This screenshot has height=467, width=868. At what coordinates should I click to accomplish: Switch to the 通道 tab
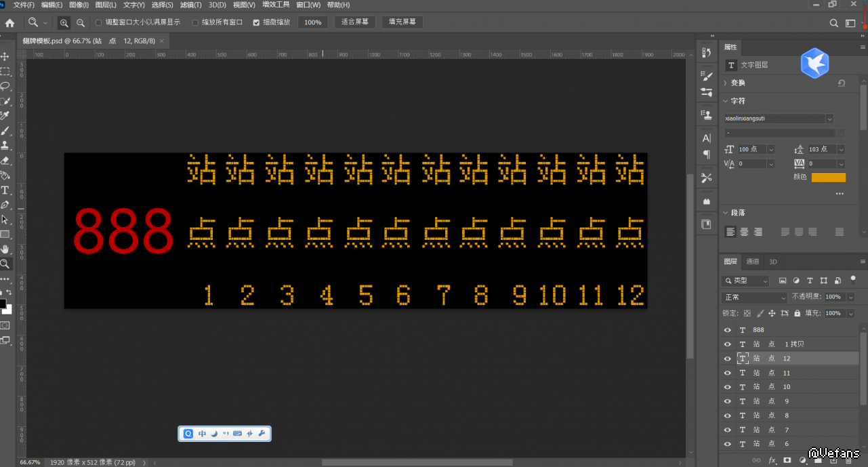point(753,262)
